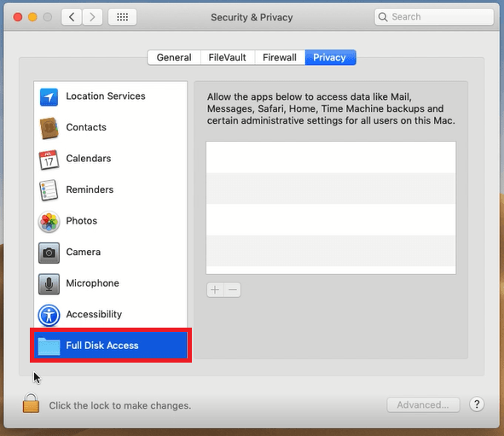Click the Camera icon in sidebar

49,253
